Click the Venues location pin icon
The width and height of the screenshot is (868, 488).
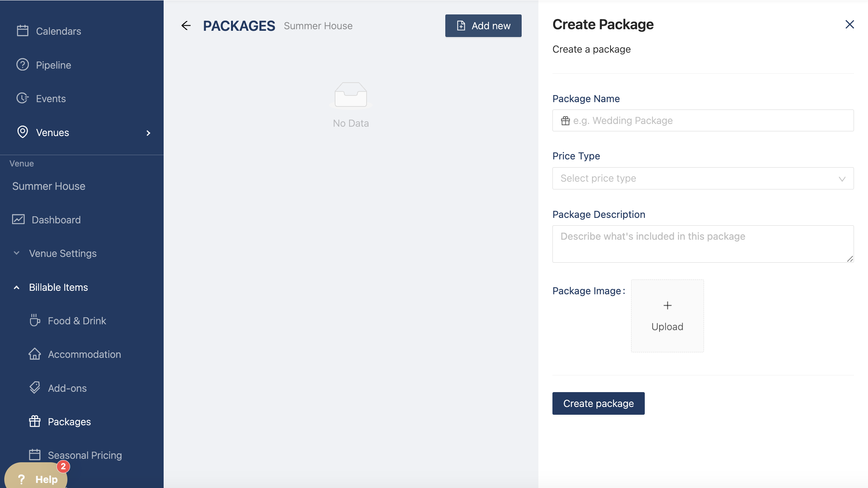23,132
